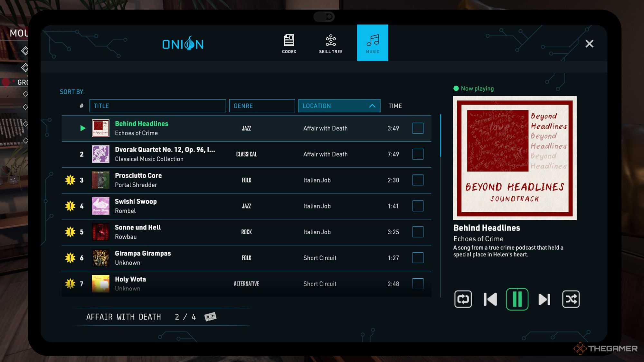Navigate to Skill Tree panel
Image resolution: width=644 pixels, height=362 pixels.
click(331, 43)
